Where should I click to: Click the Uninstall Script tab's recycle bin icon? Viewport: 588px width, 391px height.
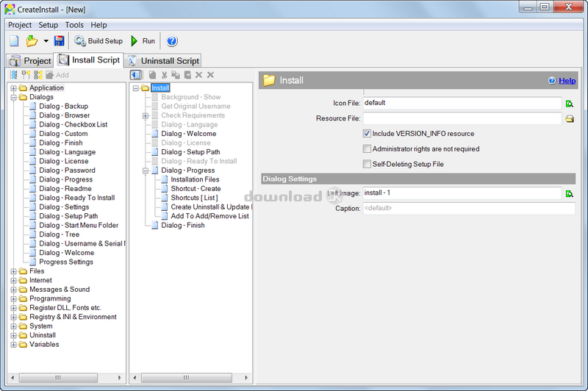(132, 61)
